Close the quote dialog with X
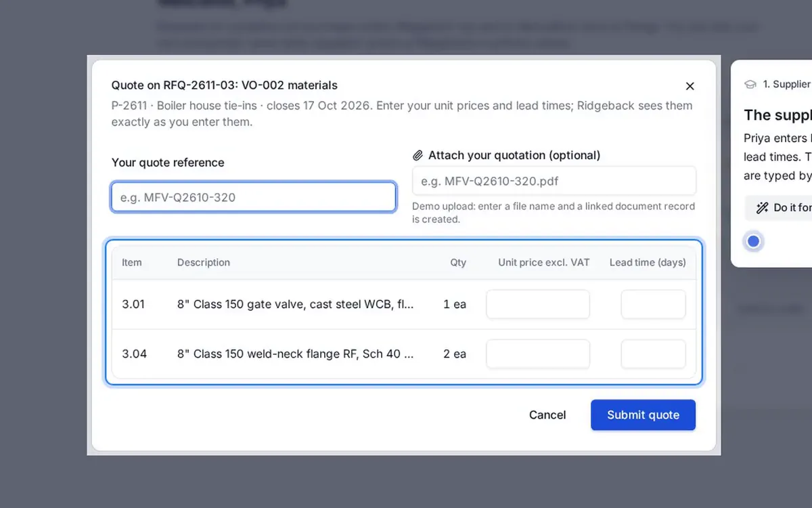The width and height of the screenshot is (812, 508). pyautogui.click(x=690, y=86)
